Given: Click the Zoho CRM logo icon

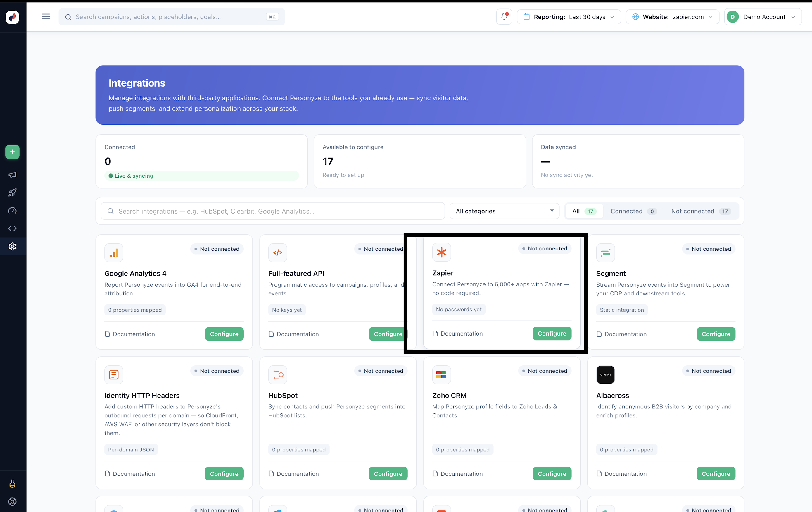Looking at the screenshot, I should tap(441, 374).
